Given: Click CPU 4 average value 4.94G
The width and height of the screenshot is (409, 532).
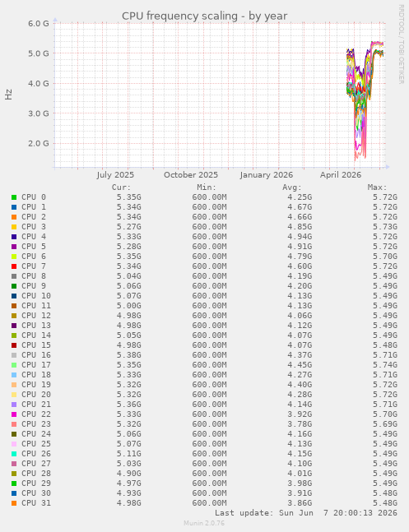Looking at the screenshot, I should 300,237.
